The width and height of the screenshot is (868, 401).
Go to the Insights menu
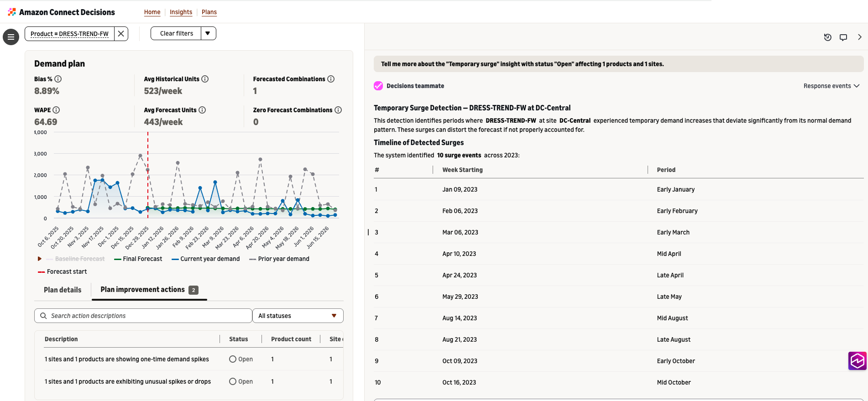(x=181, y=12)
